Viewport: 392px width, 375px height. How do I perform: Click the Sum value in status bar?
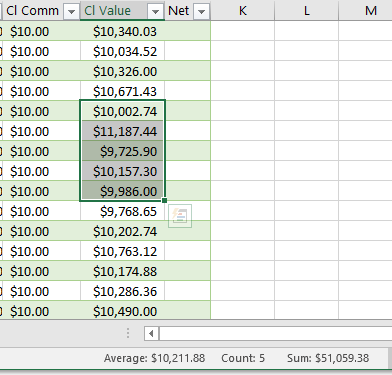tap(328, 358)
